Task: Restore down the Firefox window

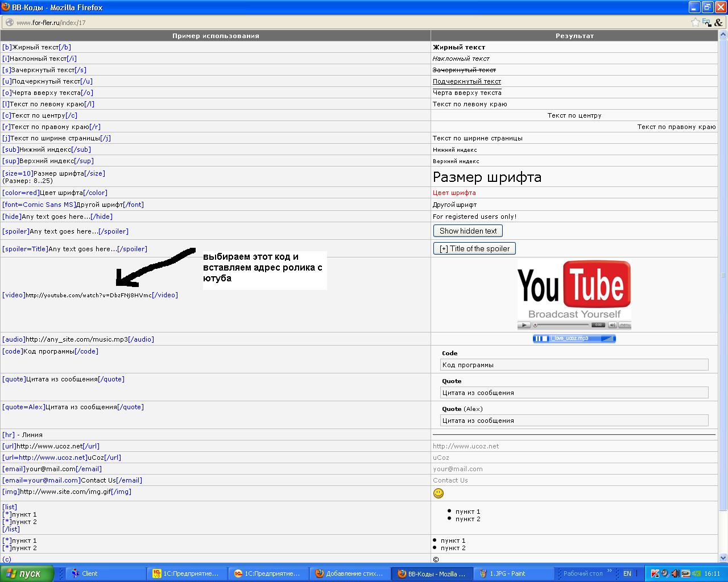Action: (x=708, y=7)
